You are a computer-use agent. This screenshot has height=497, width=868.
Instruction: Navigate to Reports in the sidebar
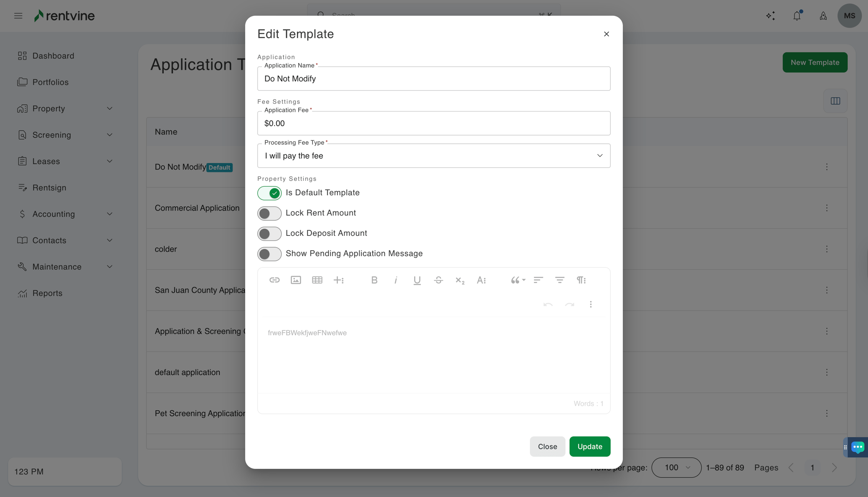47,293
